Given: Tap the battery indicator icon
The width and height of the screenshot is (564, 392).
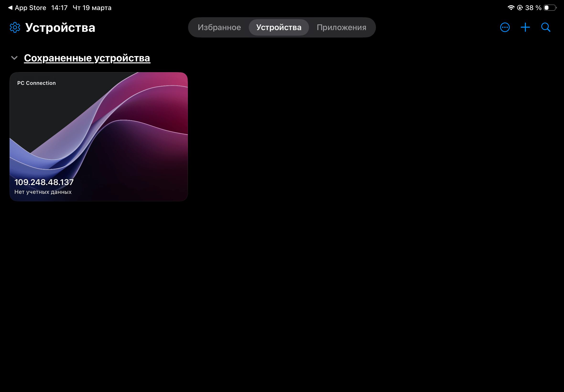Looking at the screenshot, I should tap(550, 8).
